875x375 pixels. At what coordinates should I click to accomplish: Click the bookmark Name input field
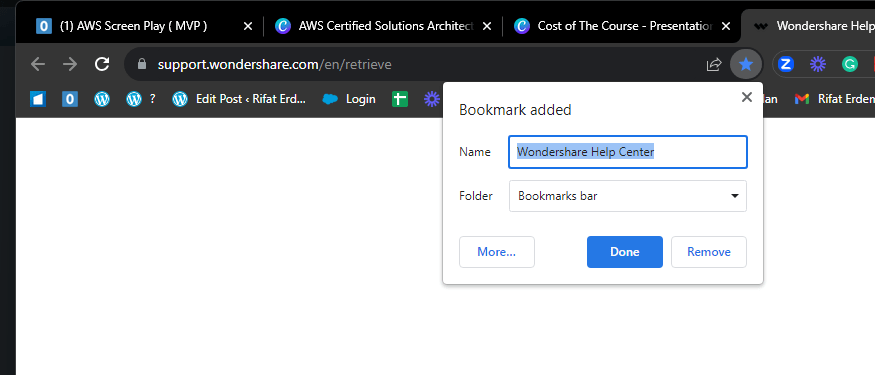click(x=628, y=152)
